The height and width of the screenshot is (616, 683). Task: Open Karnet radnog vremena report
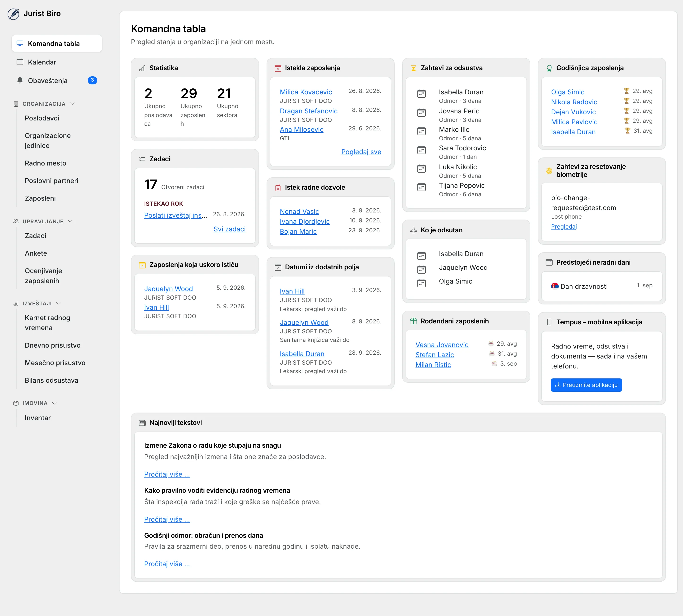[x=47, y=323]
